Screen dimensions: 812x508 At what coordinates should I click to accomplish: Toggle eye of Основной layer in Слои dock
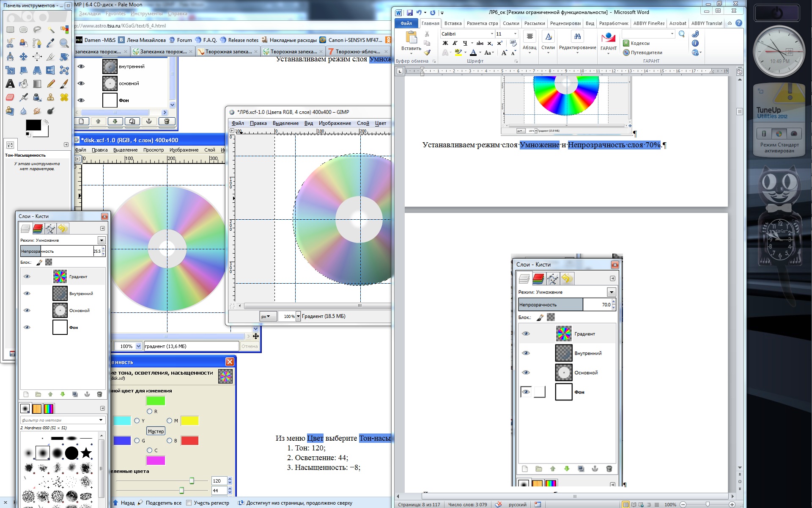[27, 310]
